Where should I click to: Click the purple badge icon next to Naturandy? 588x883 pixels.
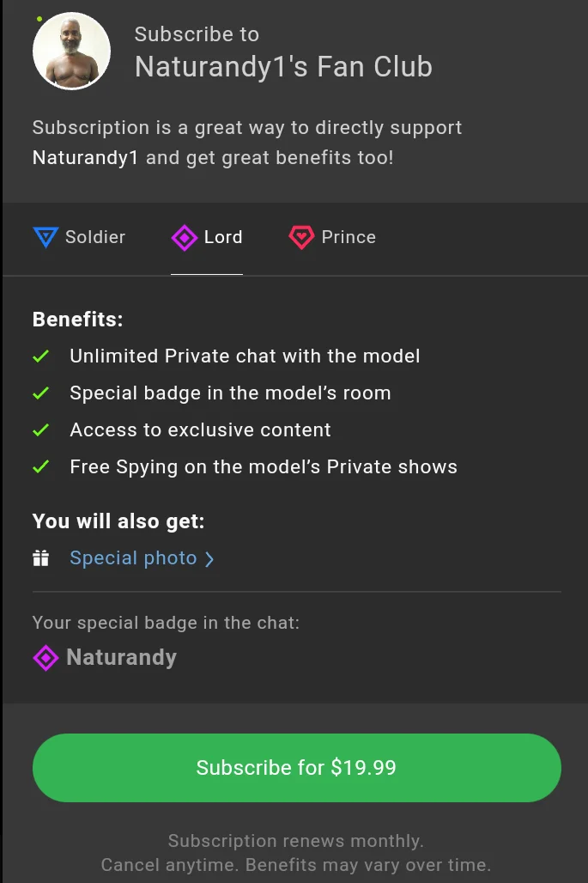(x=45, y=658)
